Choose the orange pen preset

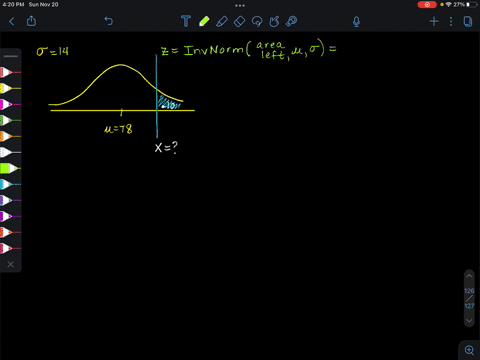(x=10, y=136)
